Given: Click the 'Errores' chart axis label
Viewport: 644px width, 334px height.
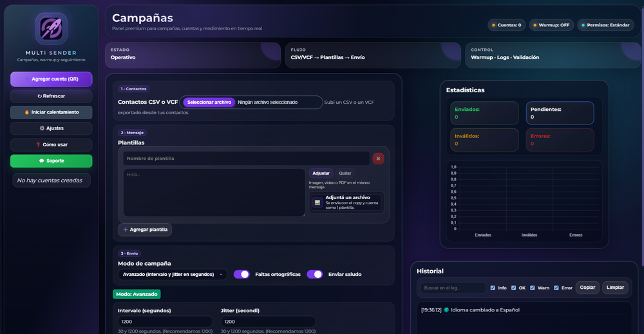Looking at the screenshot, I should (576, 235).
